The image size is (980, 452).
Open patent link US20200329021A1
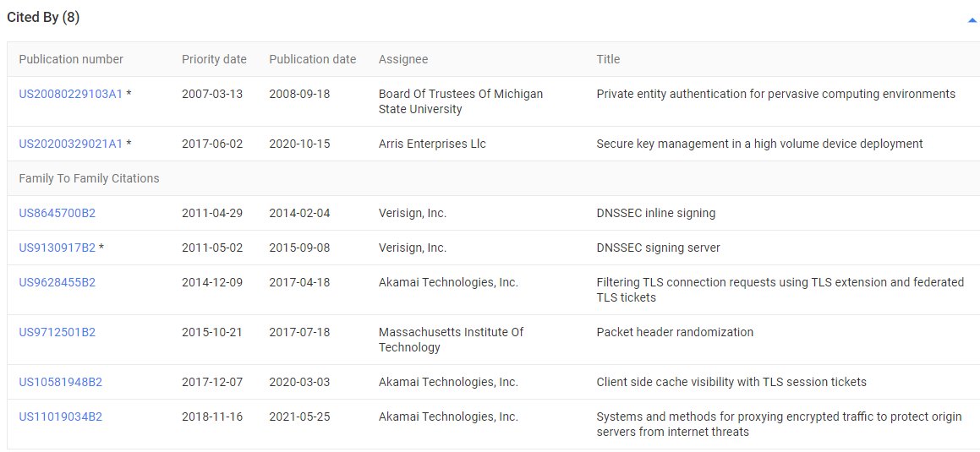tap(70, 144)
